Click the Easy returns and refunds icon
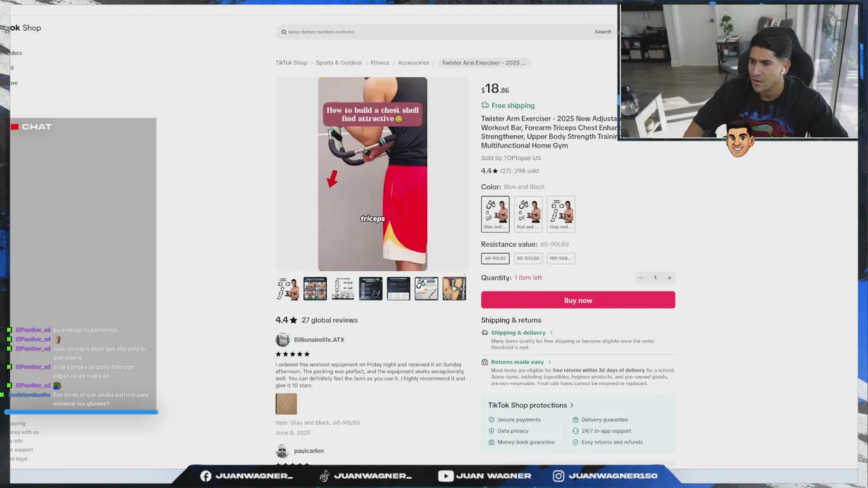Screen dimensions: 868x488 pyautogui.click(x=576, y=442)
